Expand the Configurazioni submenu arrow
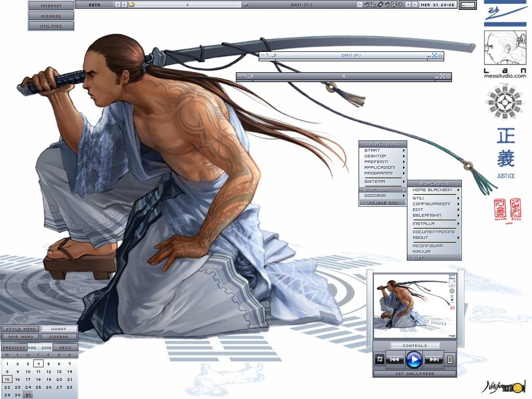The height and width of the screenshot is (399, 532). point(458,204)
